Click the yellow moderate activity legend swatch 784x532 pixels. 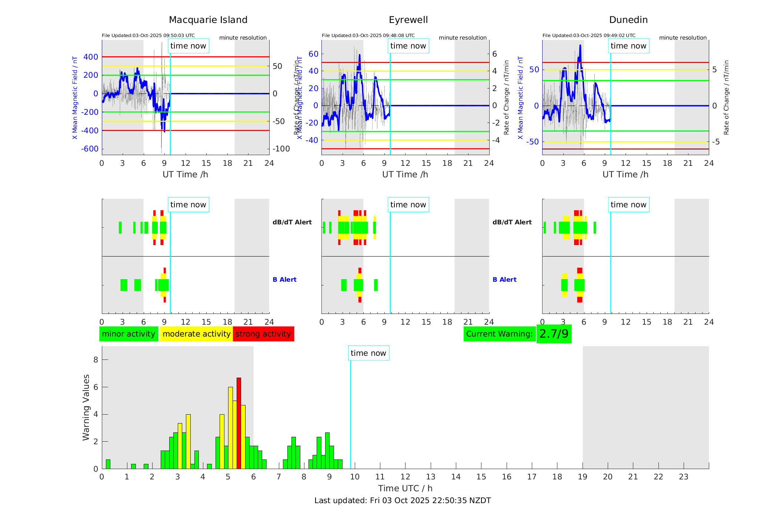pos(196,334)
